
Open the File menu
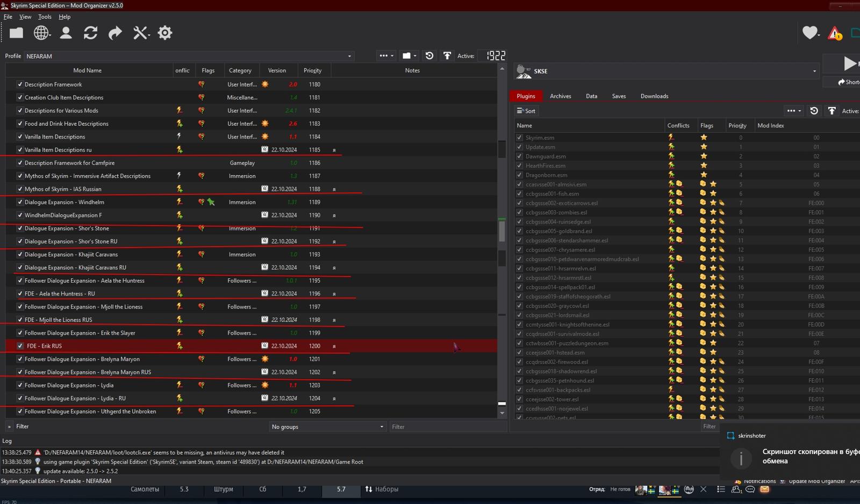[x=8, y=17]
